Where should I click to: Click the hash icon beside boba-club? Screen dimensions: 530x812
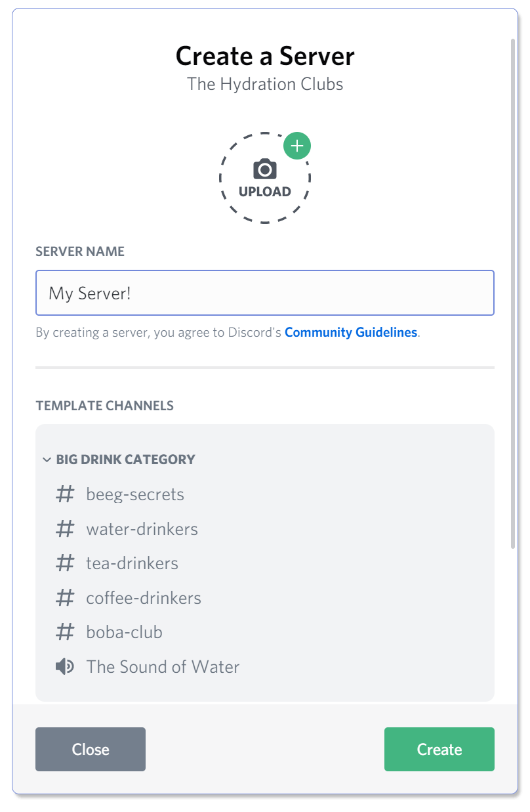pos(65,632)
